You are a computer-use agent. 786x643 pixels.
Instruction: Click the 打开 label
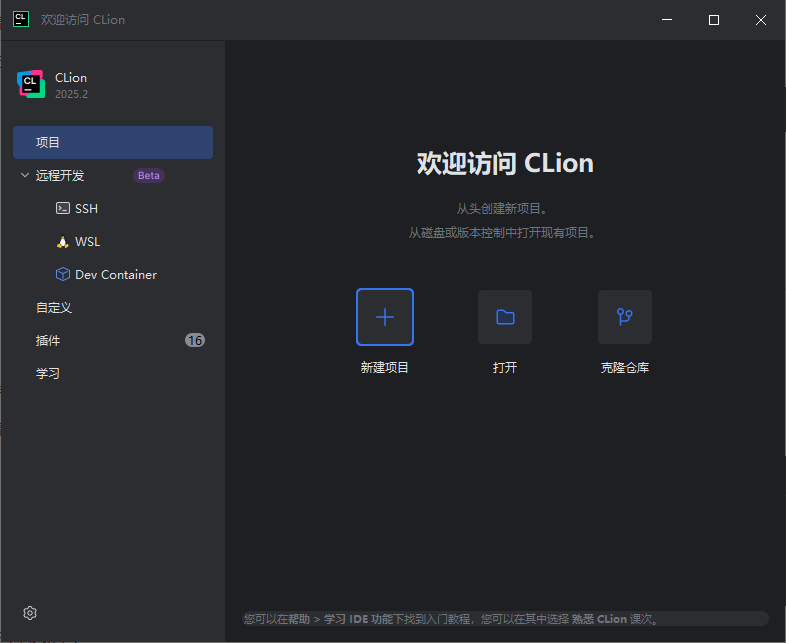[x=505, y=367]
